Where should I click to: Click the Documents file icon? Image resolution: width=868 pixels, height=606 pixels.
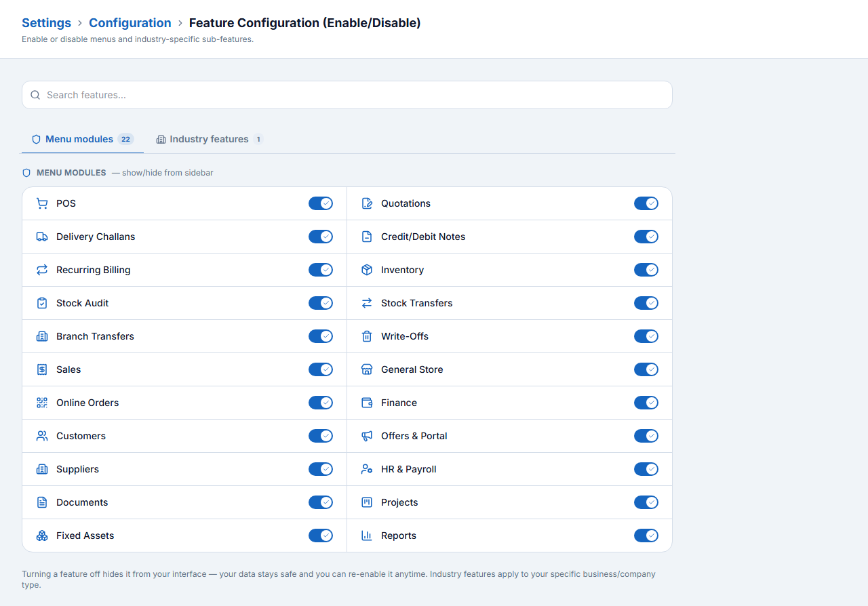pyautogui.click(x=42, y=502)
